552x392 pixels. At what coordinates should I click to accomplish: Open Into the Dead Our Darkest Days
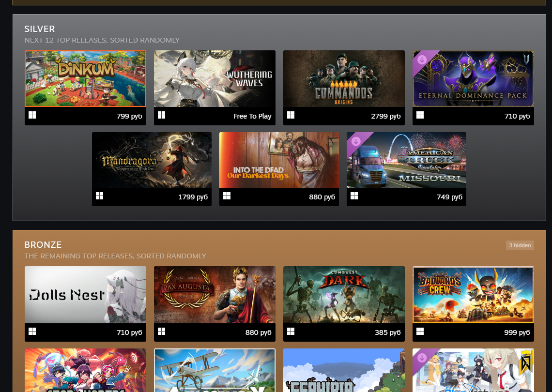(279, 160)
